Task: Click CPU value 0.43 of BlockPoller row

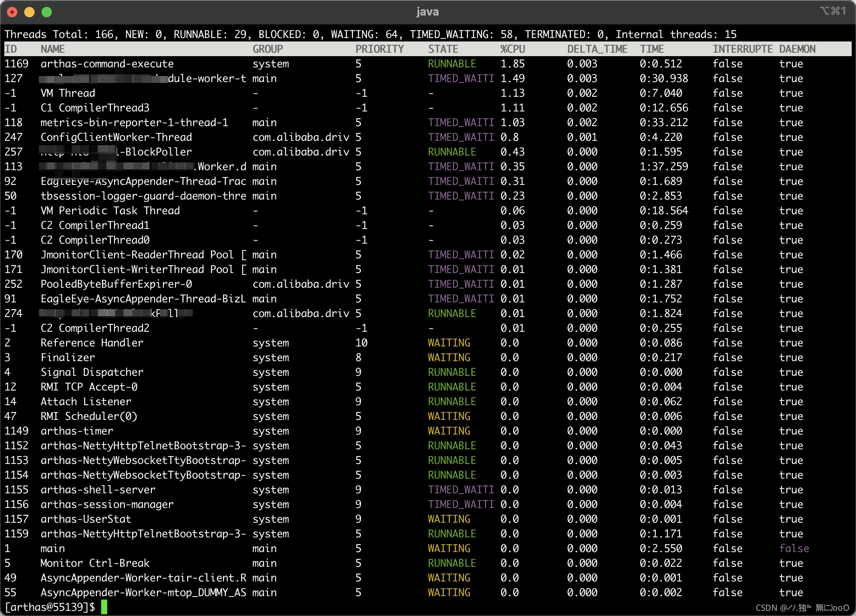Action: (x=513, y=152)
